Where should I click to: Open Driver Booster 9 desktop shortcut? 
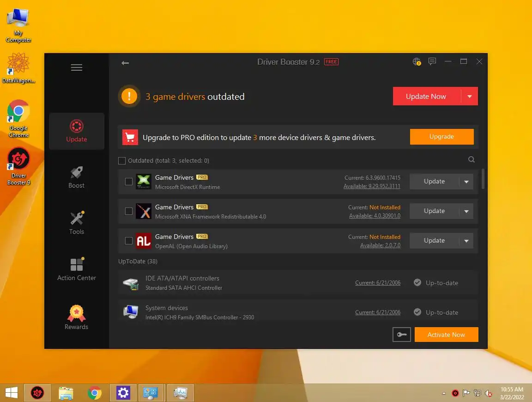pos(18,166)
